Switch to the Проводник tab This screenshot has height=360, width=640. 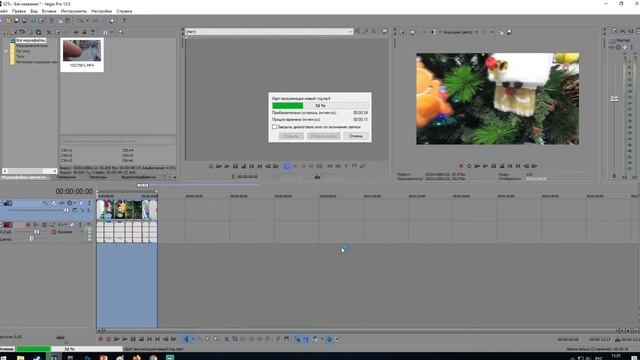point(66,177)
